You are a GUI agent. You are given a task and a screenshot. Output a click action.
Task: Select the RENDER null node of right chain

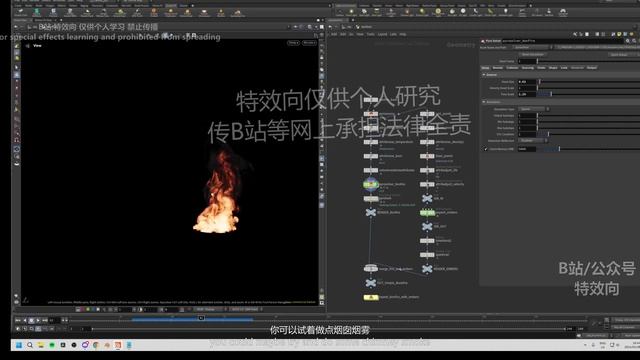(427, 269)
